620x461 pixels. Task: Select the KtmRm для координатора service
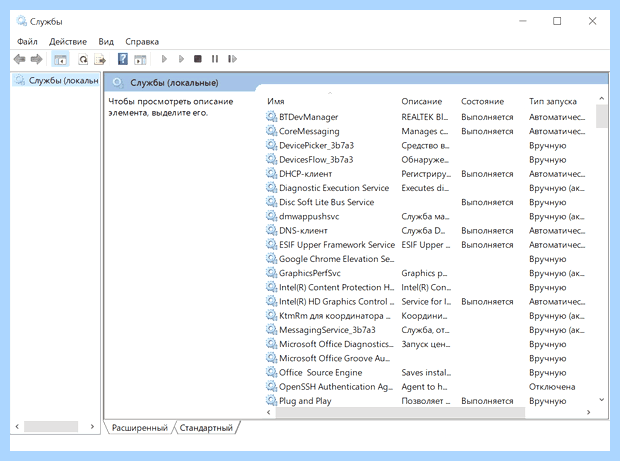click(335, 316)
